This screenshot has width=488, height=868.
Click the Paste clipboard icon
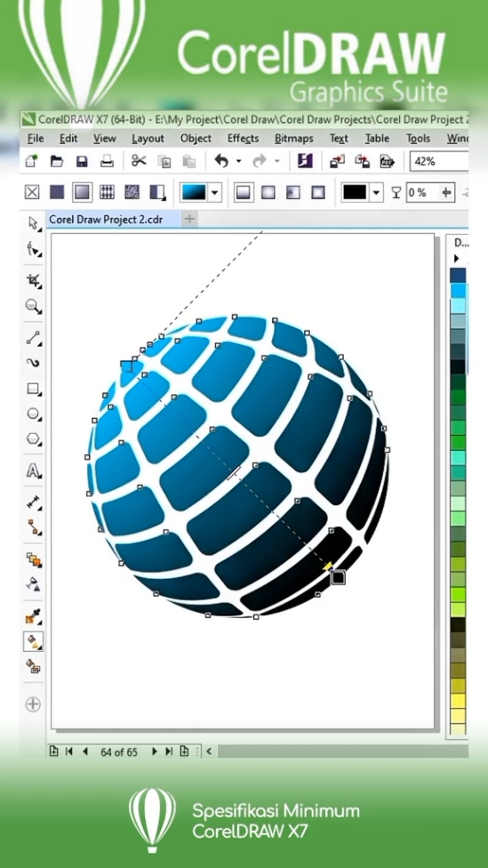(189, 162)
